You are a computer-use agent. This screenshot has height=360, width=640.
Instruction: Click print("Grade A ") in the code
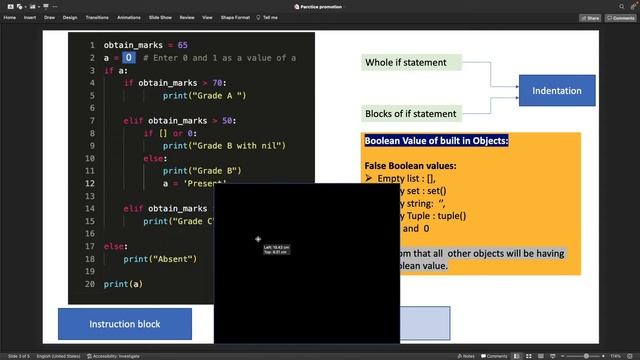[x=204, y=96]
